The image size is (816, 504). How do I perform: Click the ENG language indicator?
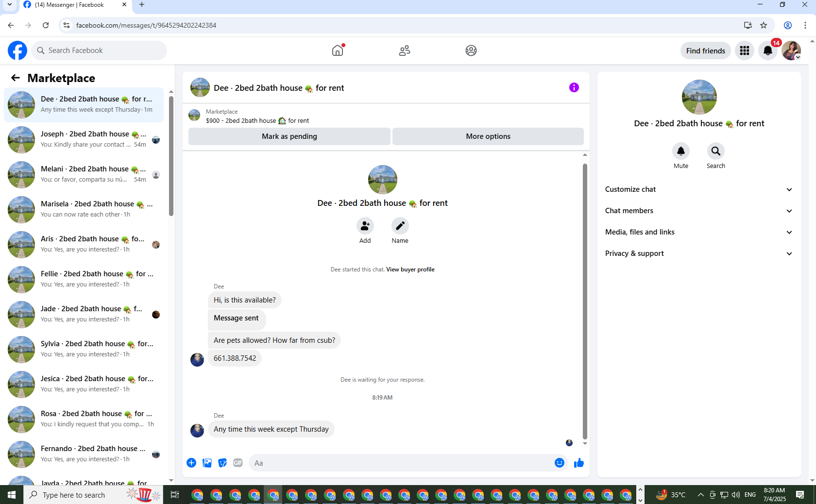750,495
